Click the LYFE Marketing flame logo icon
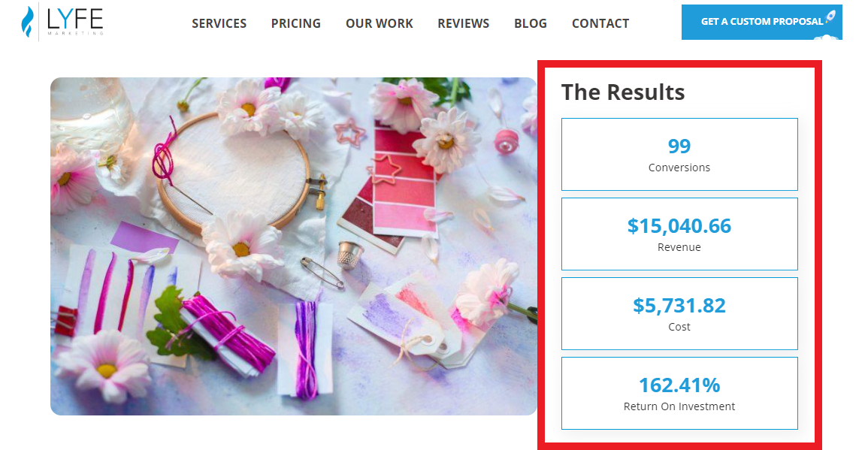The width and height of the screenshot is (868, 450). tap(26, 22)
